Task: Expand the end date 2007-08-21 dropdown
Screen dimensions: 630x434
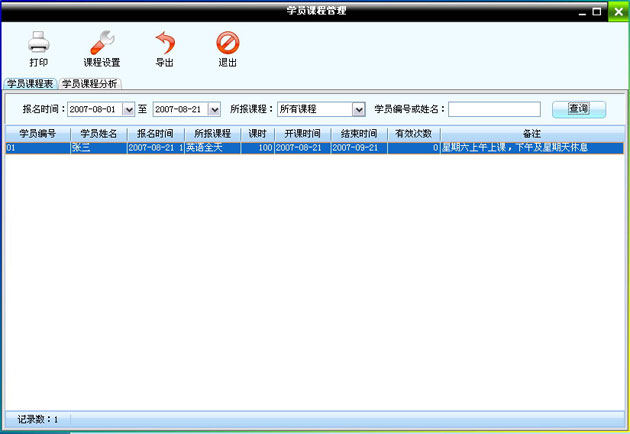Action: pyautogui.click(x=214, y=109)
